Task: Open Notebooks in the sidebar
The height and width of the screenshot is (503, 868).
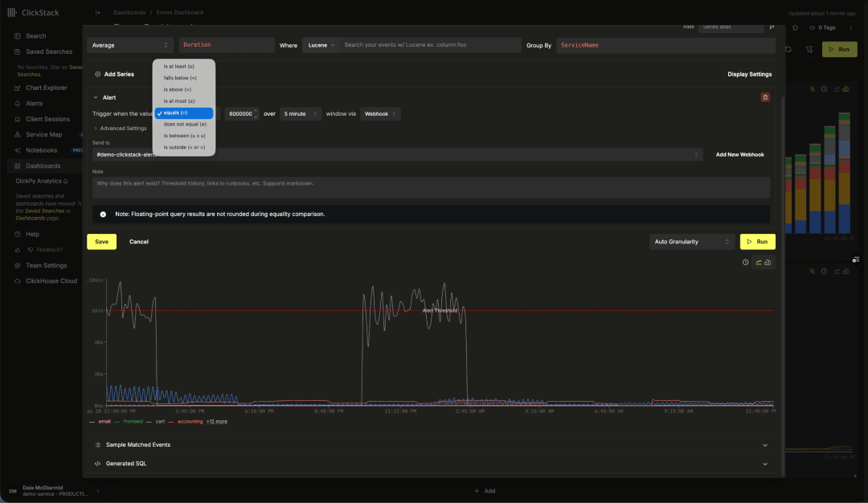Action: coord(42,150)
